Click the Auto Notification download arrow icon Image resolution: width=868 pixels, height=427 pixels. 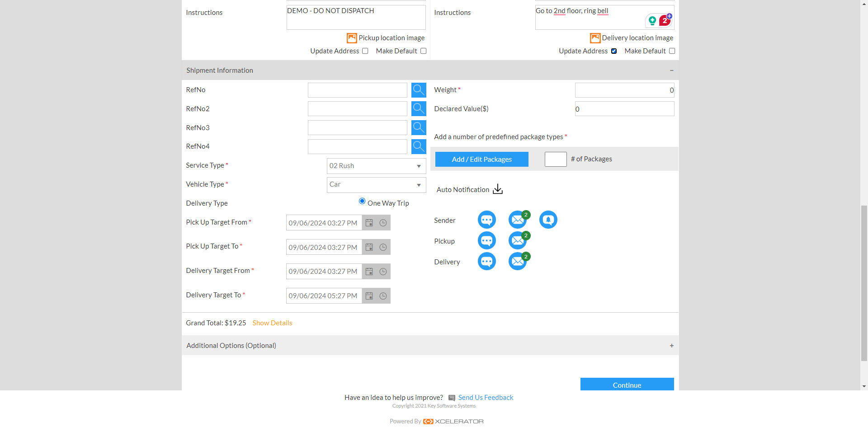pyautogui.click(x=498, y=189)
